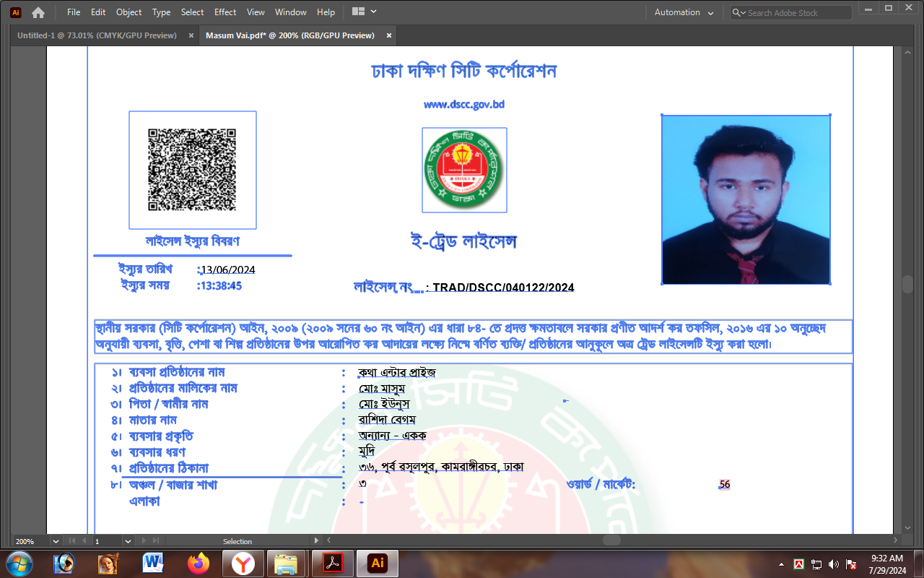Image resolution: width=924 pixels, height=578 pixels.
Task: Open the View menu
Action: tap(256, 12)
